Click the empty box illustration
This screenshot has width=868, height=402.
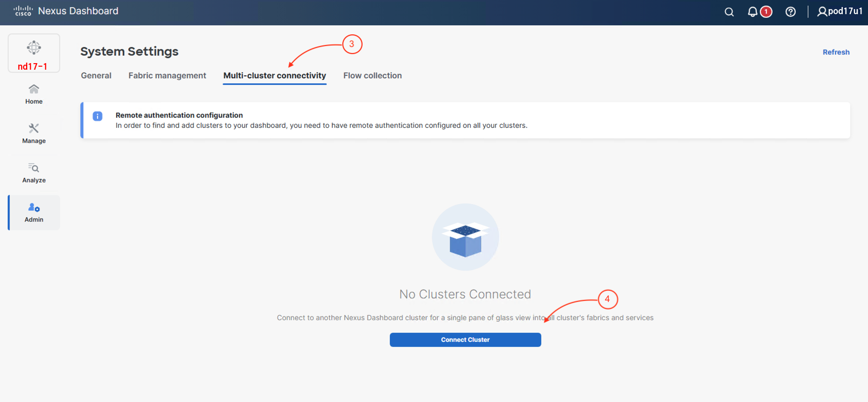[465, 237]
